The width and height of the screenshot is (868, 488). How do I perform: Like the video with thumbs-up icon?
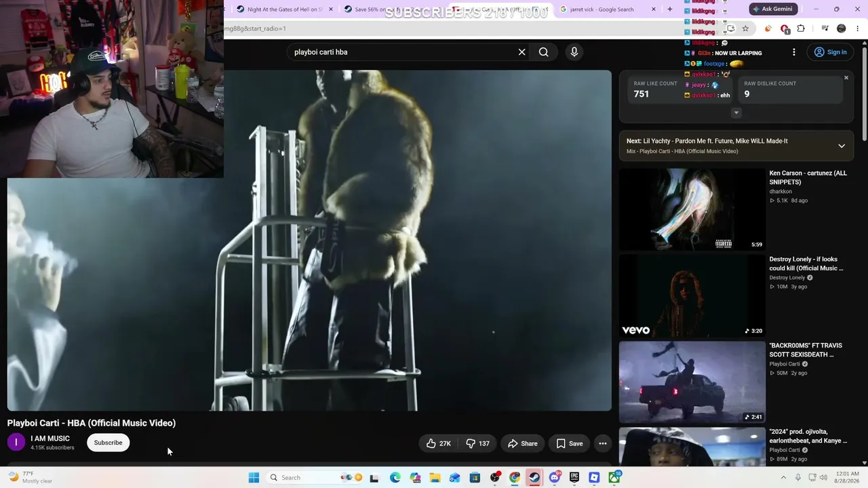(438, 443)
